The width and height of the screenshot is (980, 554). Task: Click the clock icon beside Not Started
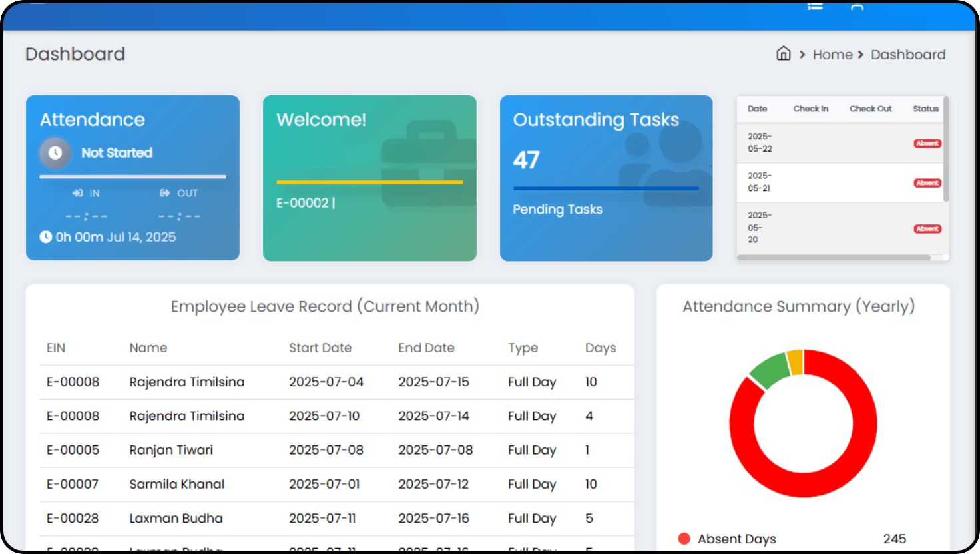[x=55, y=153]
